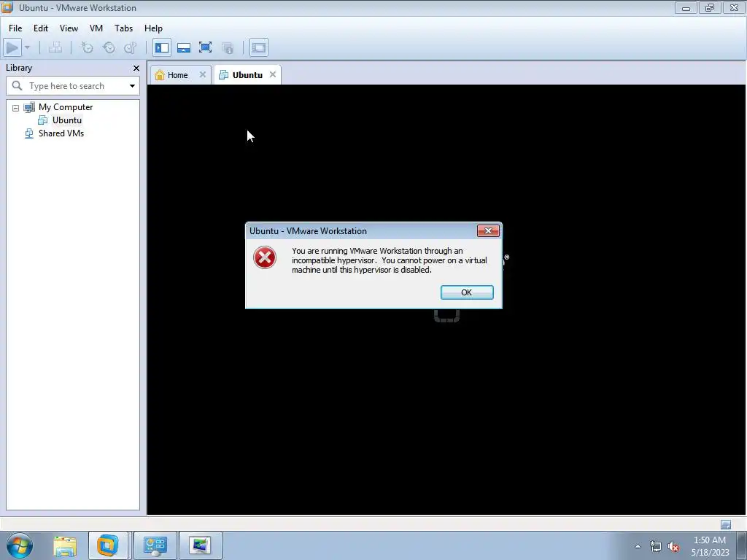
Task: Select the Ubuntu VM in library tree
Action: pos(67,120)
